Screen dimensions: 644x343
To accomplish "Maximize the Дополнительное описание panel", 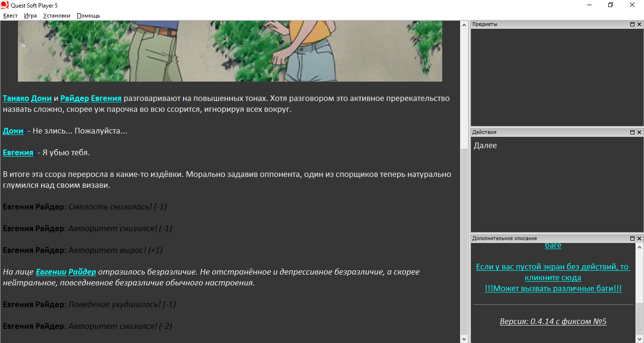I will point(632,239).
